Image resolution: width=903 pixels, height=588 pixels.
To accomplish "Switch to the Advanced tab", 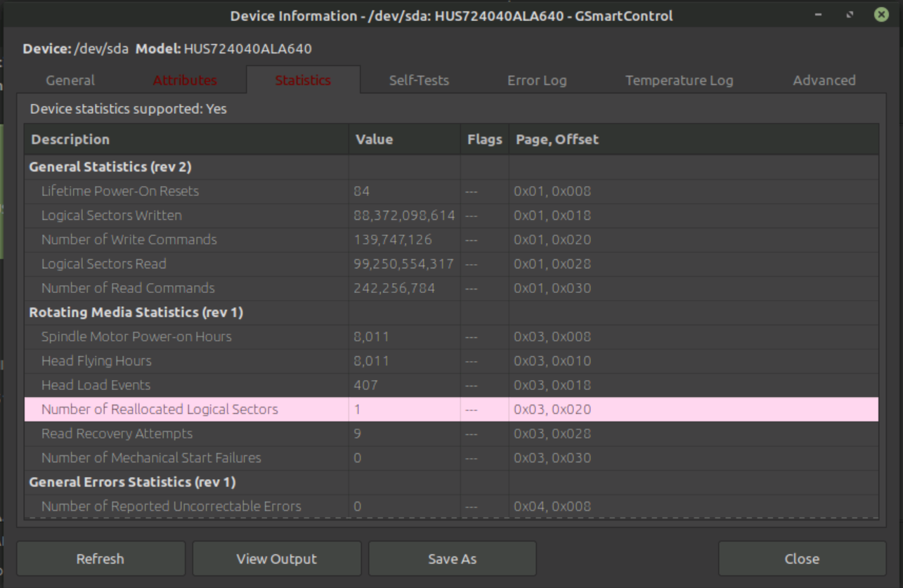I will click(824, 79).
